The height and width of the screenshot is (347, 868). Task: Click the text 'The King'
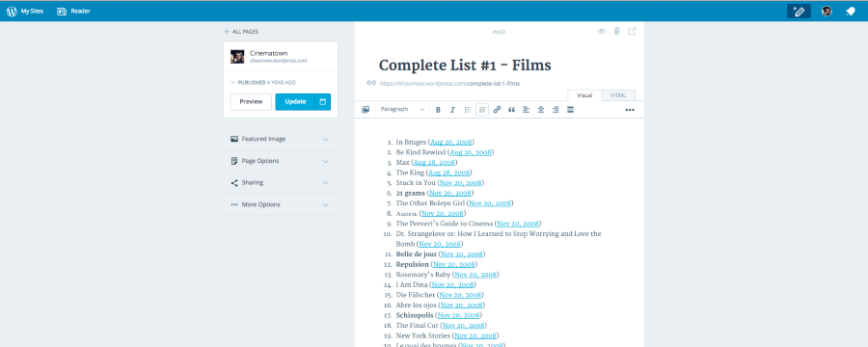[410, 173]
